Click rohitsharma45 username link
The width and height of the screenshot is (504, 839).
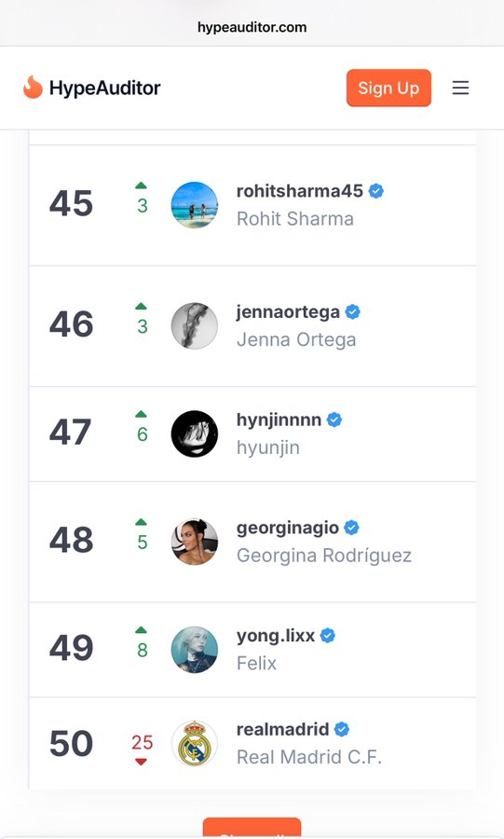(x=299, y=190)
